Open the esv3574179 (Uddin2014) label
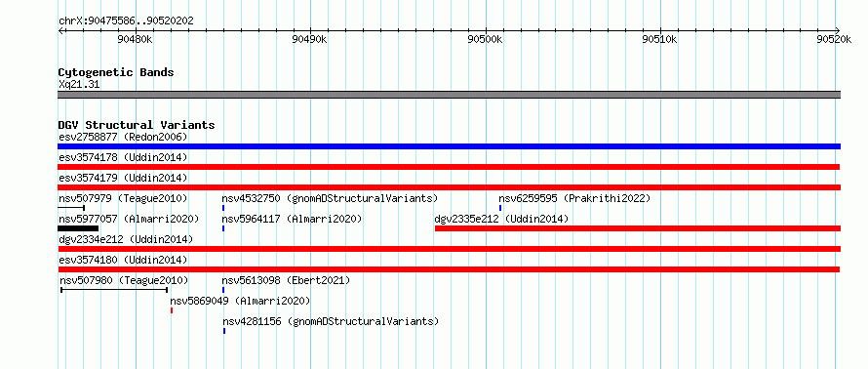The width and height of the screenshot is (868, 369). pos(123,178)
